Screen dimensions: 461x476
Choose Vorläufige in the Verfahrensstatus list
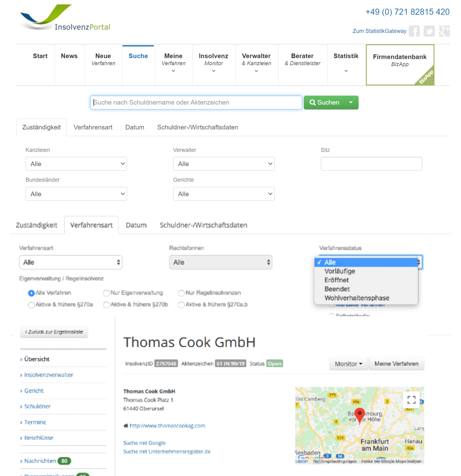(340, 271)
